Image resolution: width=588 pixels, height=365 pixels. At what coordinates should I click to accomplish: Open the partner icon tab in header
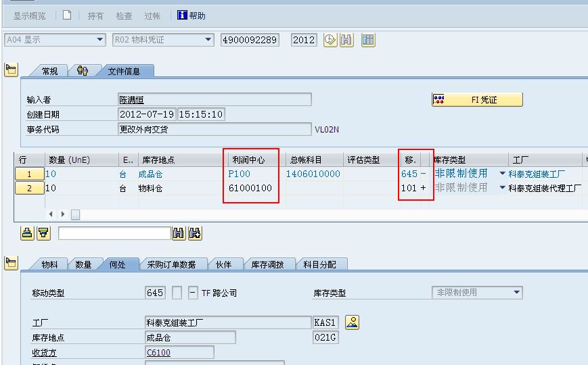(x=83, y=71)
